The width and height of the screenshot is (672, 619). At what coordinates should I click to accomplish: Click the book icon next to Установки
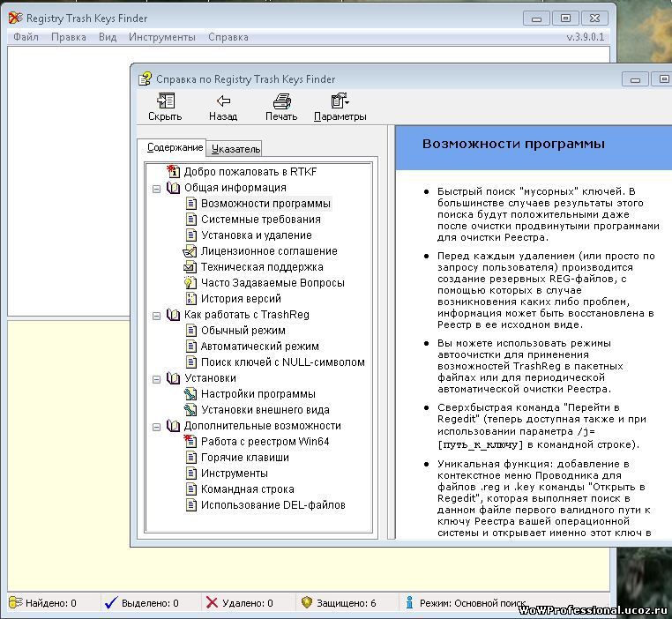[x=173, y=378]
